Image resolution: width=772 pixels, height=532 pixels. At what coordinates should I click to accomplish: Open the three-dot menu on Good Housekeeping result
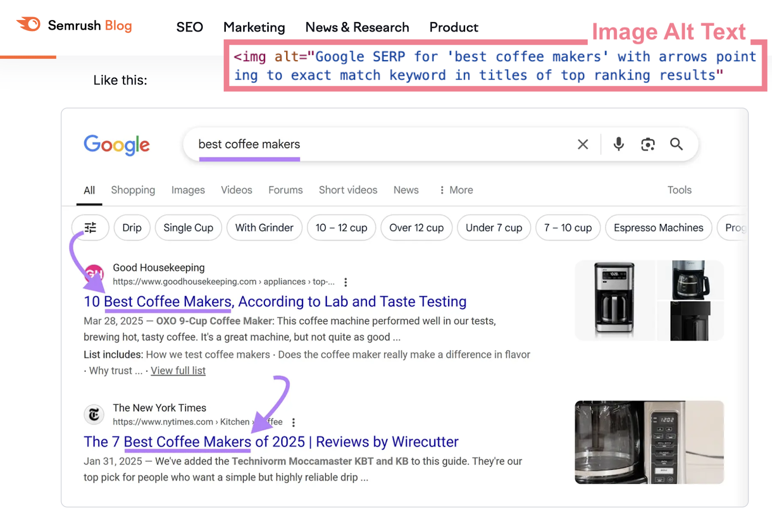coord(345,282)
